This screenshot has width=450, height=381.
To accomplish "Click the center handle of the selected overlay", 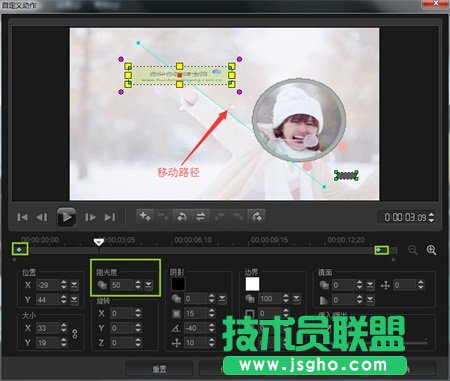I will [x=180, y=75].
